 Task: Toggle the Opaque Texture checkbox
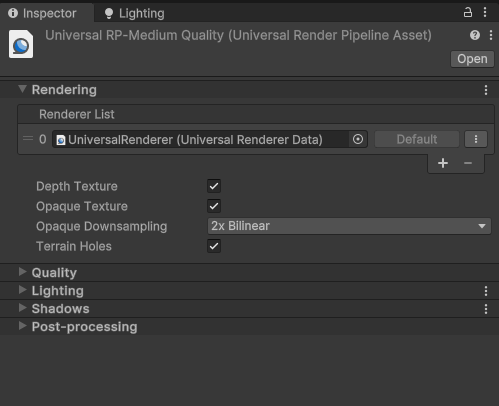pyautogui.click(x=214, y=206)
